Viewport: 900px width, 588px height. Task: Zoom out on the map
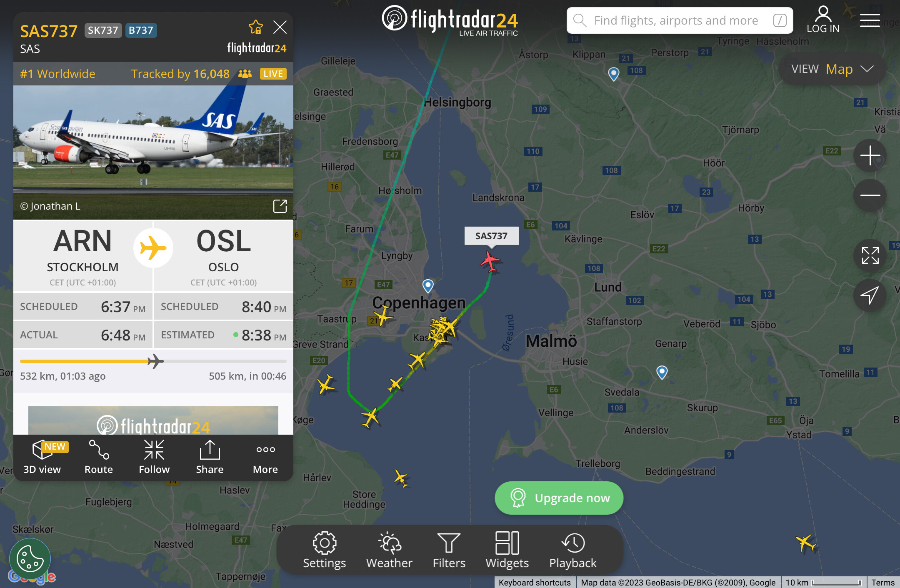(870, 195)
